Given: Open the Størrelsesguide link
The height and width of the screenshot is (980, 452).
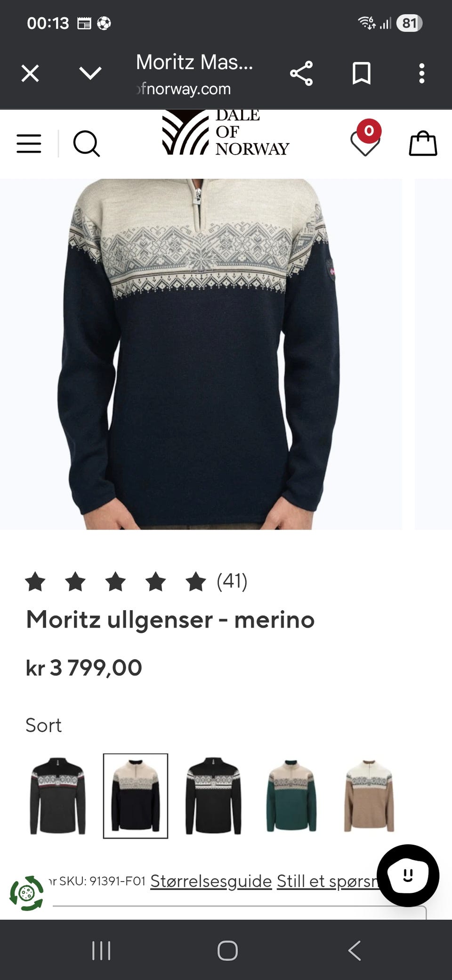Looking at the screenshot, I should coord(211,881).
